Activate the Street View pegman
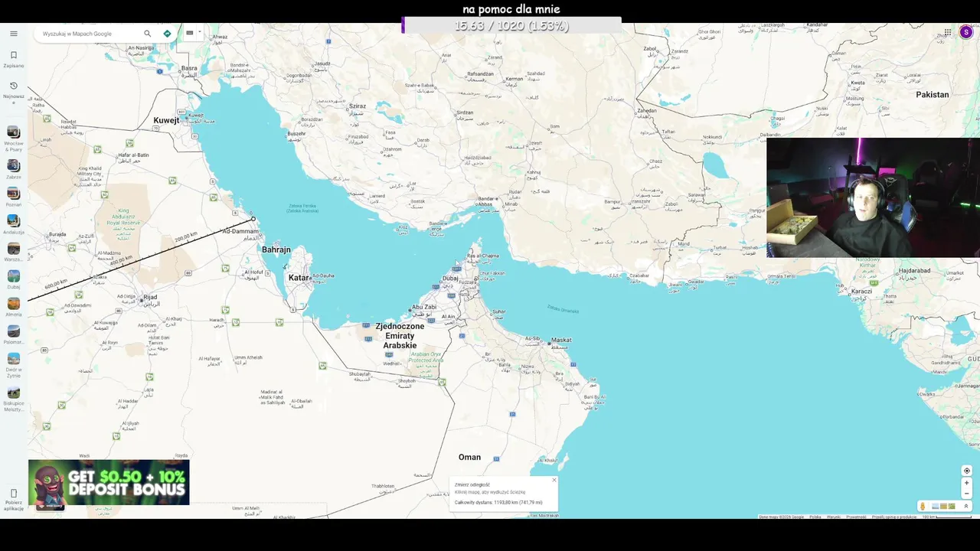 click(923, 506)
